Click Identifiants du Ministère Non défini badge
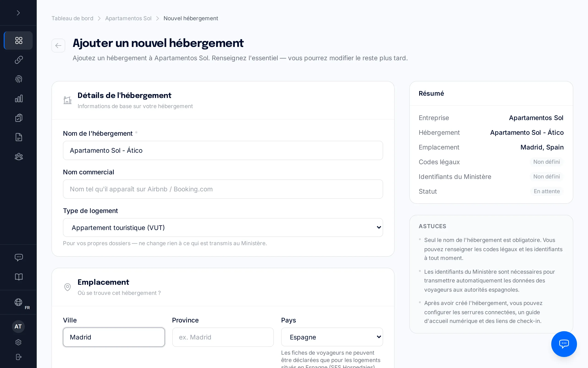The height and width of the screenshot is (368, 588). (546, 176)
